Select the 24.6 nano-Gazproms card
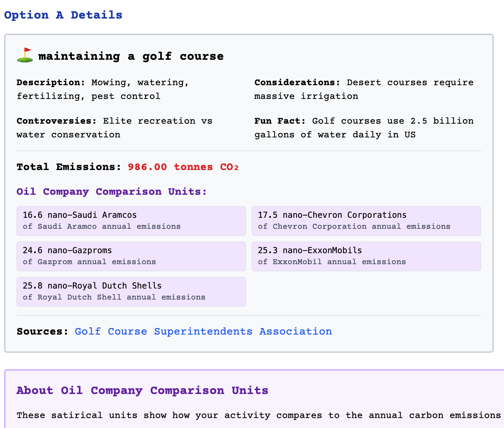 [131, 256]
